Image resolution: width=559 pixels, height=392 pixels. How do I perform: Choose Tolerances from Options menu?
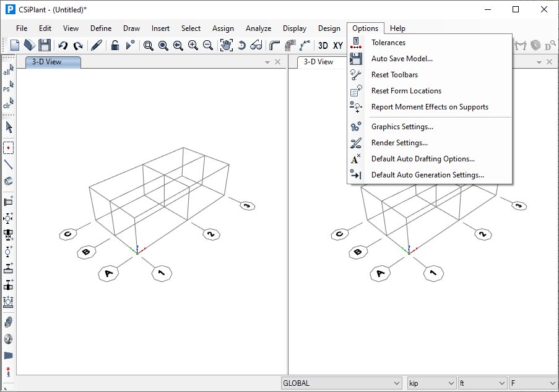pos(430,43)
